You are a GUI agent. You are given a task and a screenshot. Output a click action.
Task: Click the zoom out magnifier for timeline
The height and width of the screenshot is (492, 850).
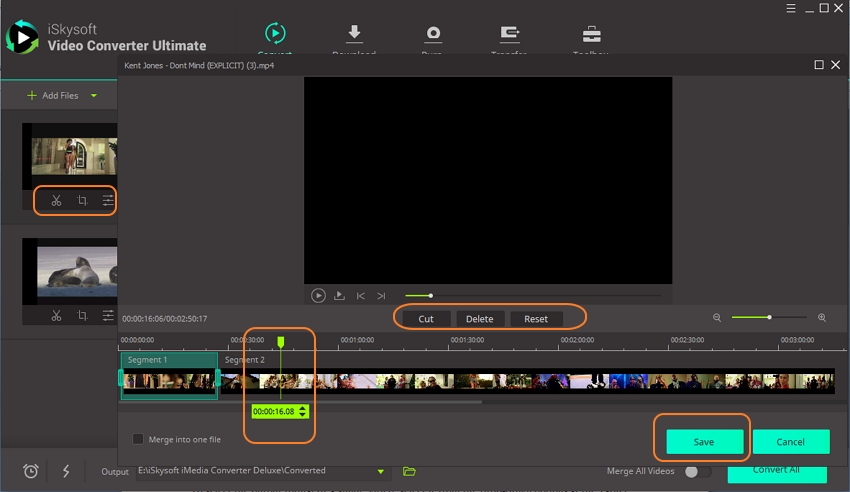[717, 318]
